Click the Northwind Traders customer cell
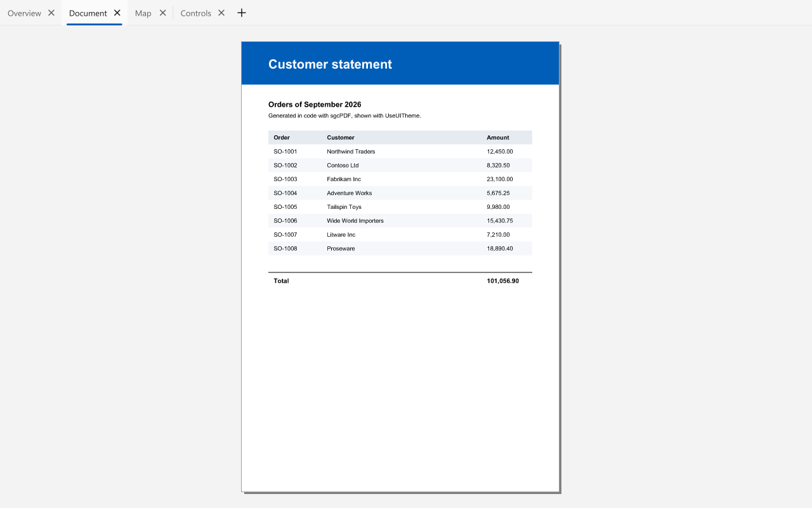This screenshot has width=812, height=508. [x=351, y=152]
